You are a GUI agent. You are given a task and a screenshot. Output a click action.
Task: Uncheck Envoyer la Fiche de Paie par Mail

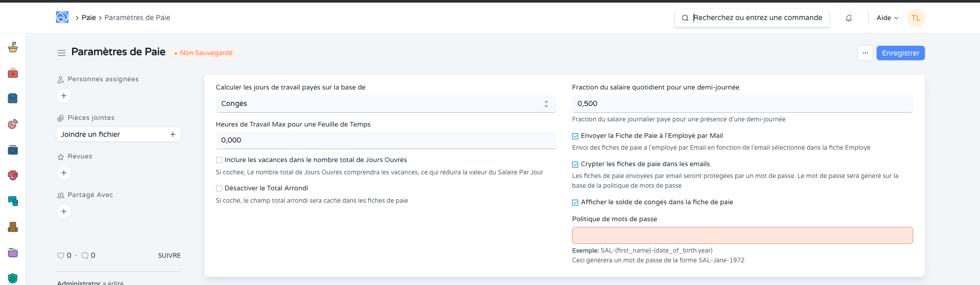[575, 136]
